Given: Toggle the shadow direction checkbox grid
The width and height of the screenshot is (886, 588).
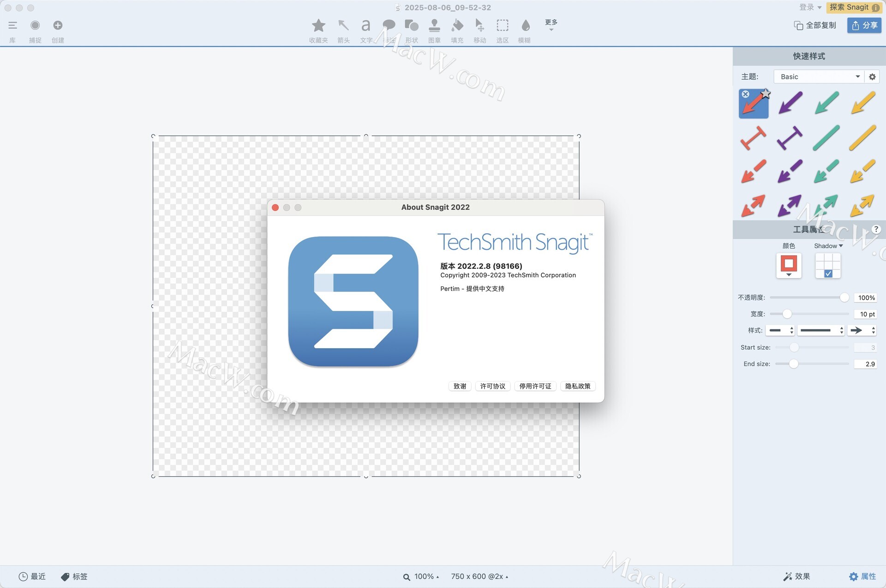Looking at the screenshot, I should point(828,266).
